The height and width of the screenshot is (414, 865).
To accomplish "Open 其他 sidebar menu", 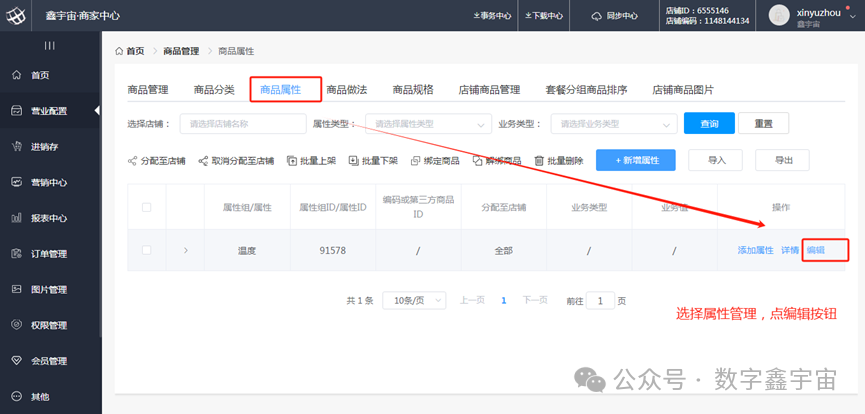I will 40,396.
